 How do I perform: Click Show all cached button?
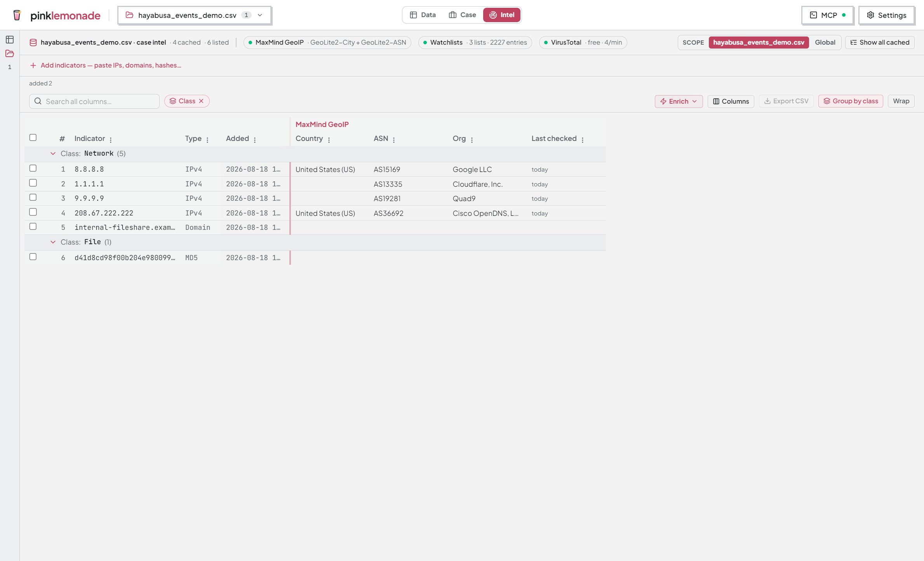(880, 42)
